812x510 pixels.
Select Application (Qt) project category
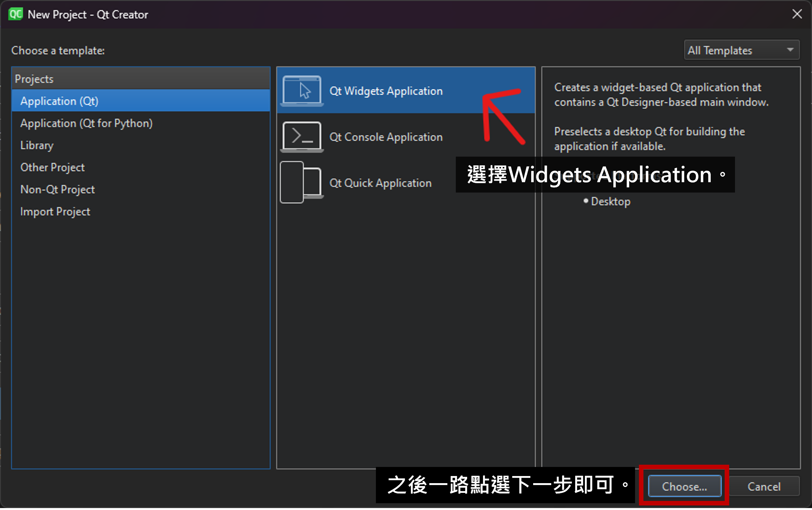(141, 101)
